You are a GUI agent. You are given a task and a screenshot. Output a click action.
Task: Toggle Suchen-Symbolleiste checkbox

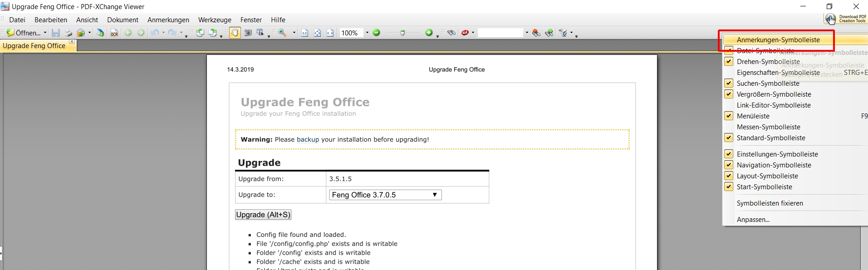[728, 83]
